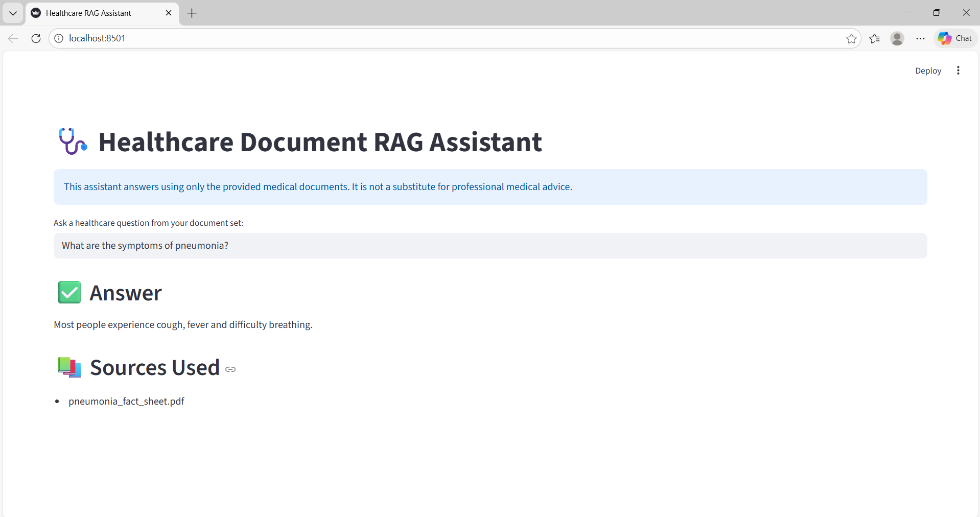Open the favorites bar toggle icon
This screenshot has height=517, width=980.
pyautogui.click(x=875, y=38)
